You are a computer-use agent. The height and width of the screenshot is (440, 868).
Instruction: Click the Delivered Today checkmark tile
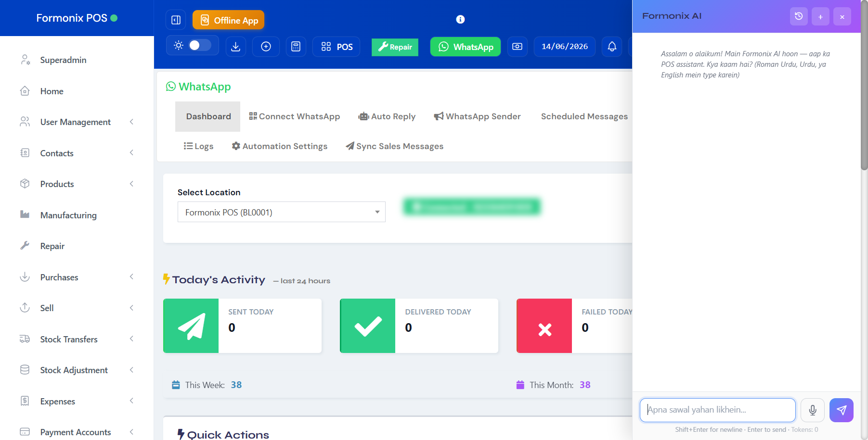(x=368, y=326)
